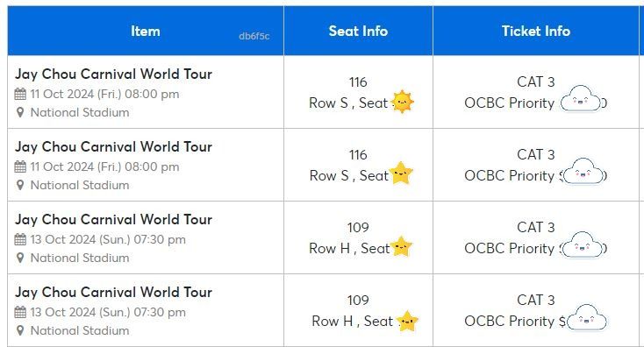Click the cloud sticker in fourth row
Viewport: 644px width, 347px height.
pos(586,317)
